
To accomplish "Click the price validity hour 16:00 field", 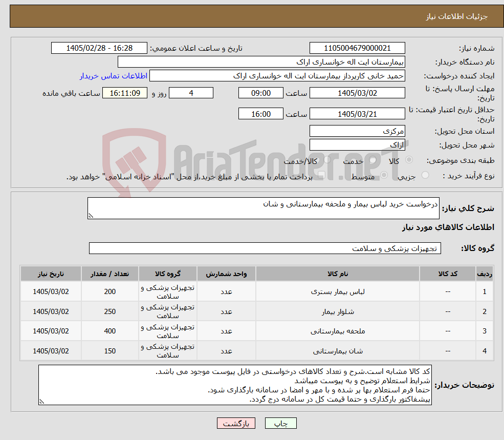I will coord(260,114).
